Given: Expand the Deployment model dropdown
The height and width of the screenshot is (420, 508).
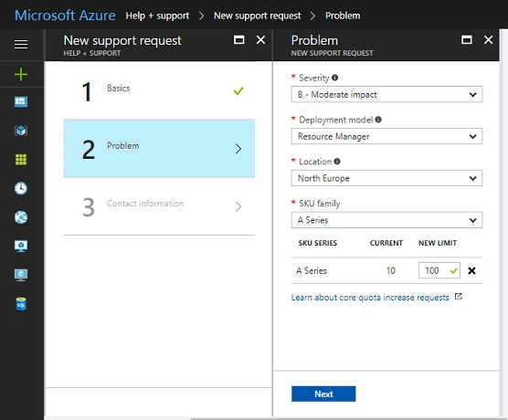Looking at the screenshot, I should (386, 136).
